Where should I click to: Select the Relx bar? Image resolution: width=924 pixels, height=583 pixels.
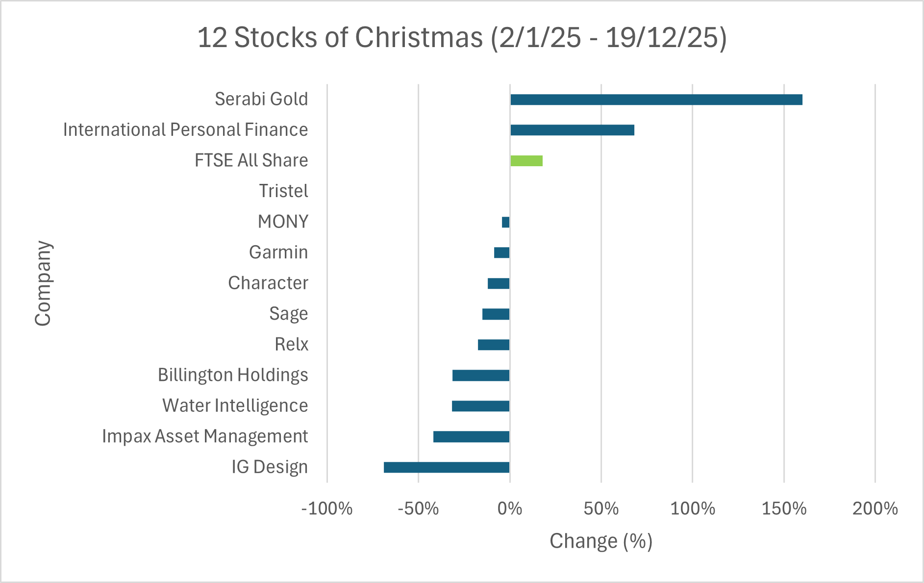click(494, 345)
